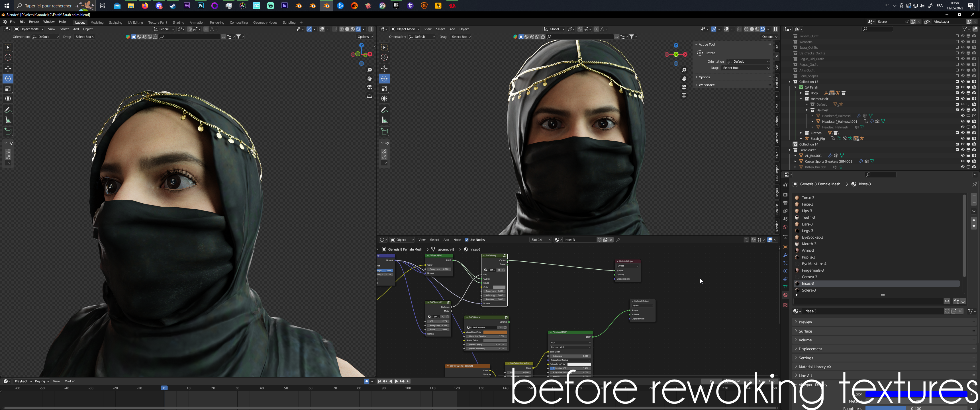Uncheck the Use Nodes checkbox

click(466, 240)
